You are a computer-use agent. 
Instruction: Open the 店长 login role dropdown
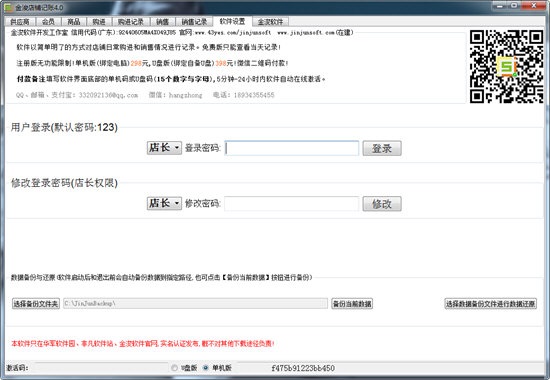164,148
